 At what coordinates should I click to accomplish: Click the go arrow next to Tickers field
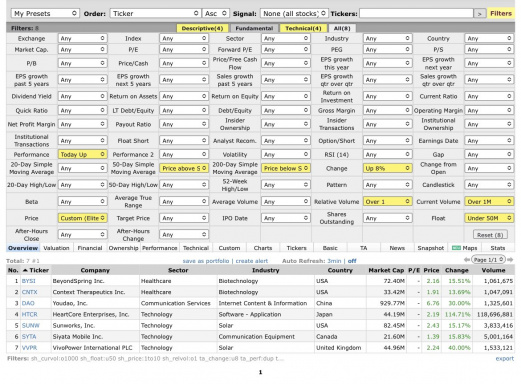(x=479, y=14)
